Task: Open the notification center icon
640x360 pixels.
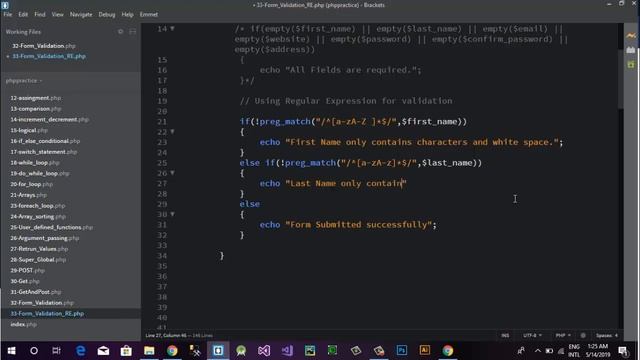Action: point(623,351)
